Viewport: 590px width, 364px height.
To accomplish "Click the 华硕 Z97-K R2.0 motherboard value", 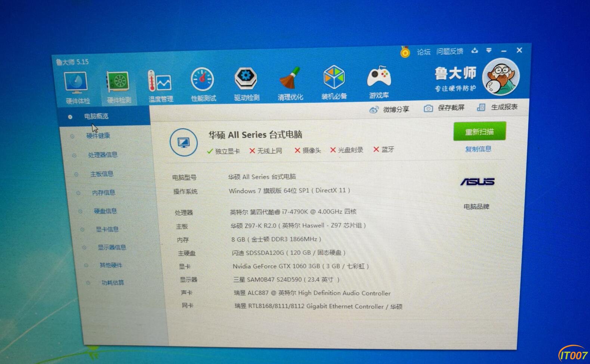I will click(x=298, y=225).
